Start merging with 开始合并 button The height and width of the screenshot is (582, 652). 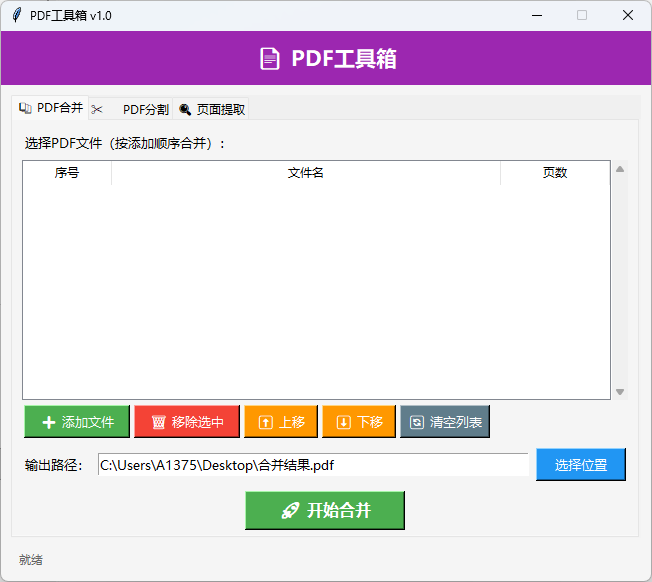pos(325,510)
